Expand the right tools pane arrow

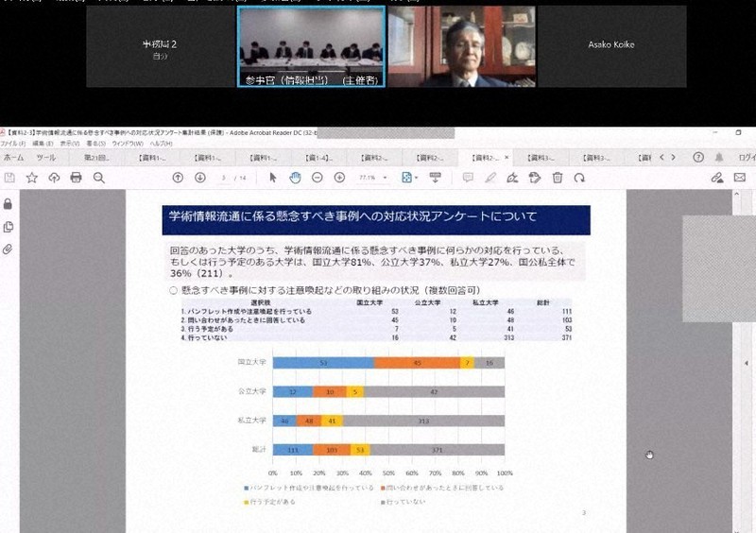tap(746, 363)
